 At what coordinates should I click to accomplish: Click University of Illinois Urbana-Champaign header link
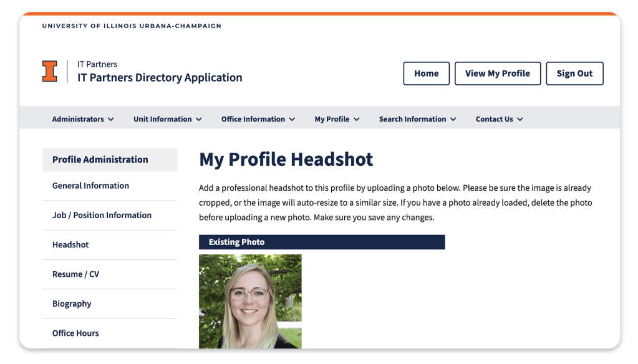pos(132,26)
